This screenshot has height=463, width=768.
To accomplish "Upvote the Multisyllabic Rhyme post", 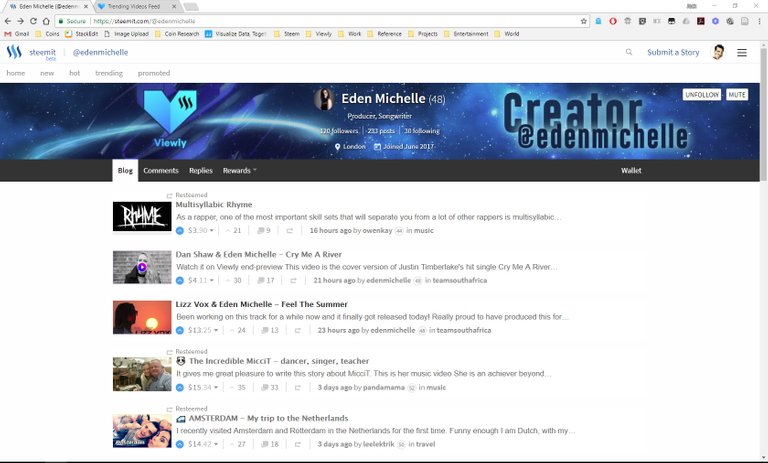I will pos(180,230).
